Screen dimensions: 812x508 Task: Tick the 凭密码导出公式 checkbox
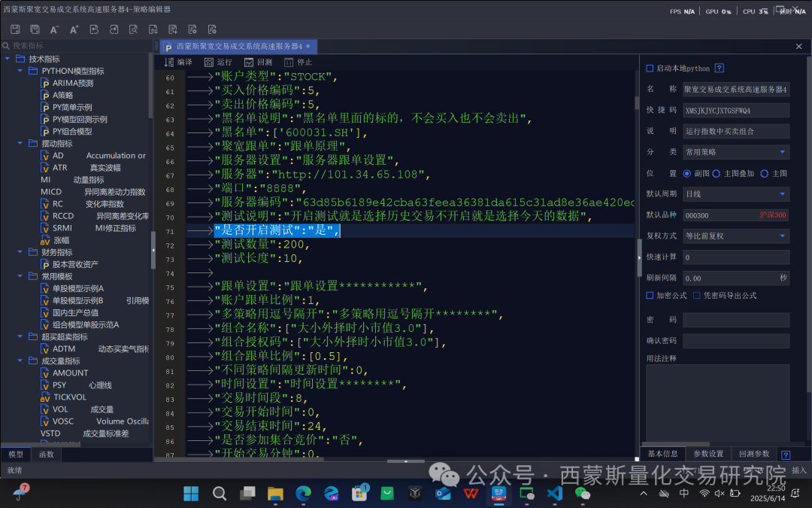(x=697, y=296)
